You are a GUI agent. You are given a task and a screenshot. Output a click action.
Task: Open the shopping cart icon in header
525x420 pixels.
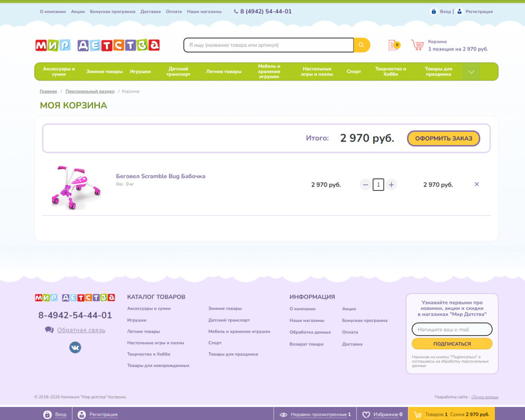tap(417, 45)
